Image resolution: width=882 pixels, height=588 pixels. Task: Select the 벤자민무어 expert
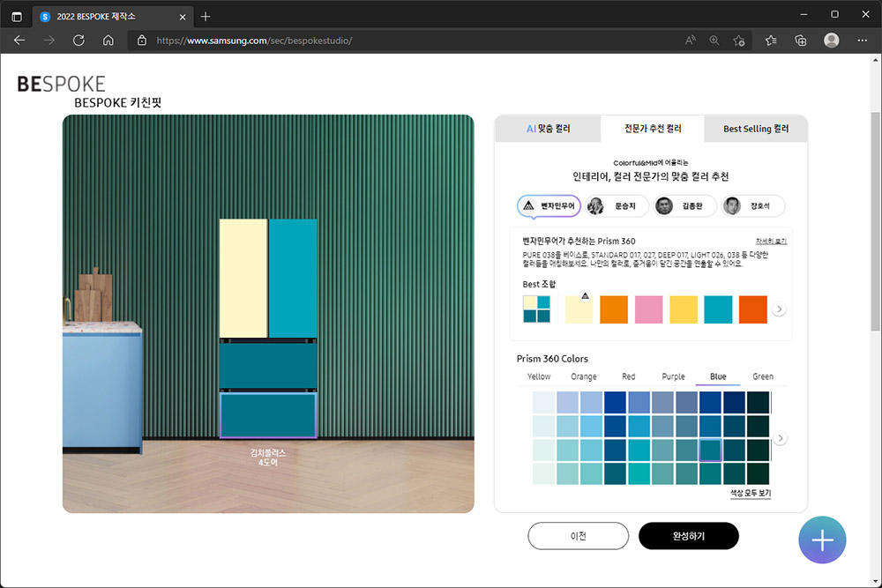click(549, 206)
